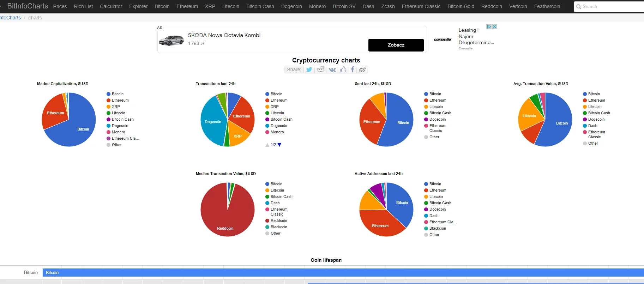644x284 pixels.
Task: Click Reddcoin legend swatch in Median Transaction Value
Action: tap(267, 221)
